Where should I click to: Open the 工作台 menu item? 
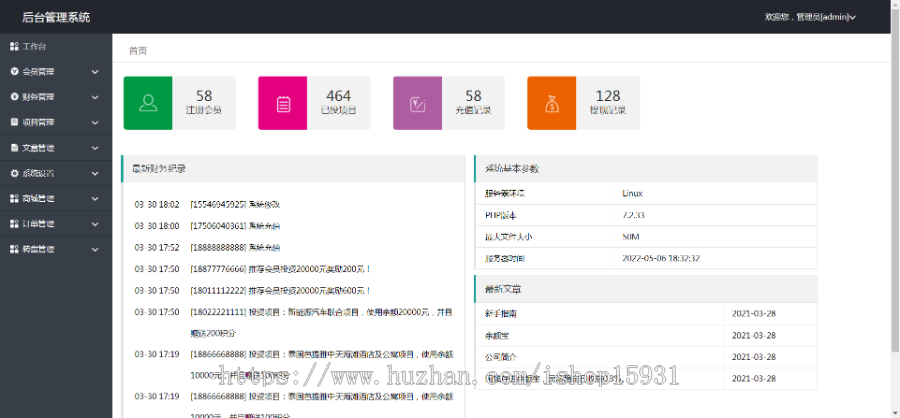(x=56, y=47)
